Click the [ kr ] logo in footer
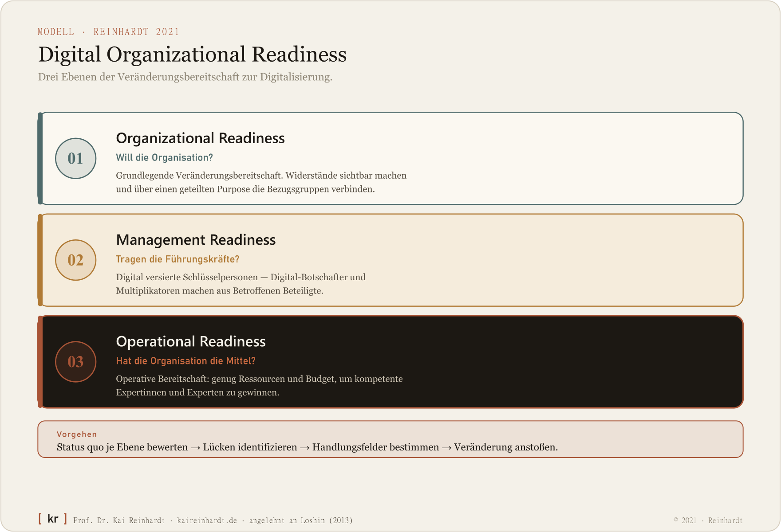781x532 pixels. (x=52, y=519)
